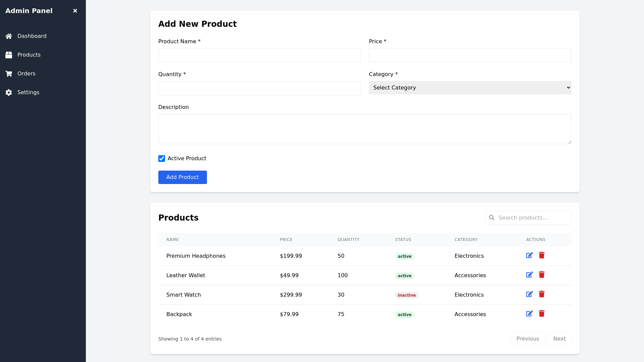The height and width of the screenshot is (362, 644).
Task: Open Products in the sidebar menu
Action: 29,55
